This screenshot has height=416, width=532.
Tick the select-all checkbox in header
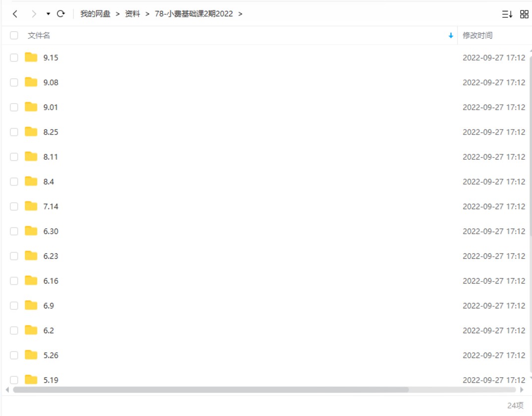(x=14, y=35)
